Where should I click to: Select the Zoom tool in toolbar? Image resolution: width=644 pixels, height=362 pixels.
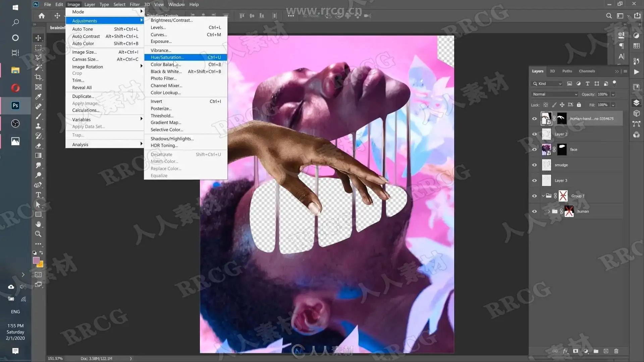point(38,234)
